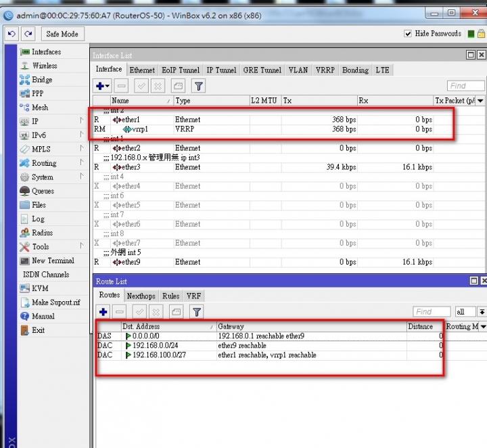This screenshot has width=487, height=448.
Task: Switch to the VRF tab
Action: click(x=194, y=296)
